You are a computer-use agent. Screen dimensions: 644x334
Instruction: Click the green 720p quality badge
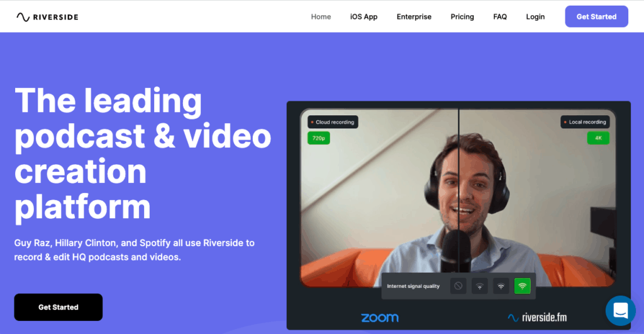318,138
